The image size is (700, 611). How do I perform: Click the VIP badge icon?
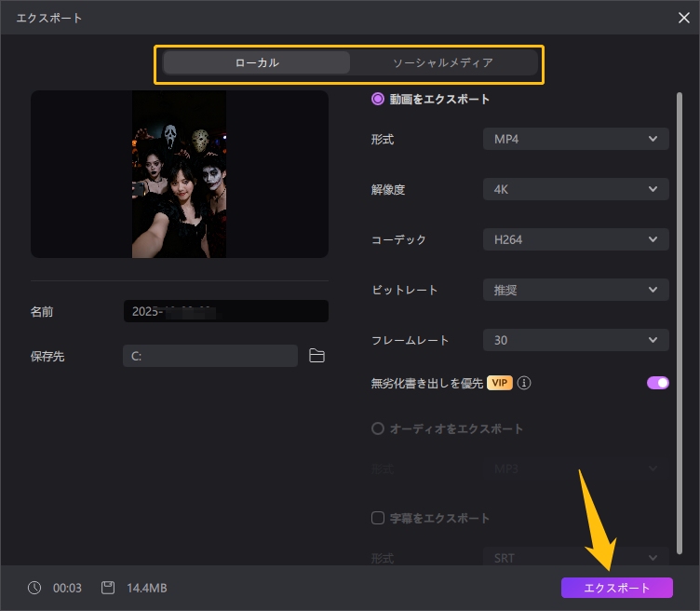click(500, 383)
